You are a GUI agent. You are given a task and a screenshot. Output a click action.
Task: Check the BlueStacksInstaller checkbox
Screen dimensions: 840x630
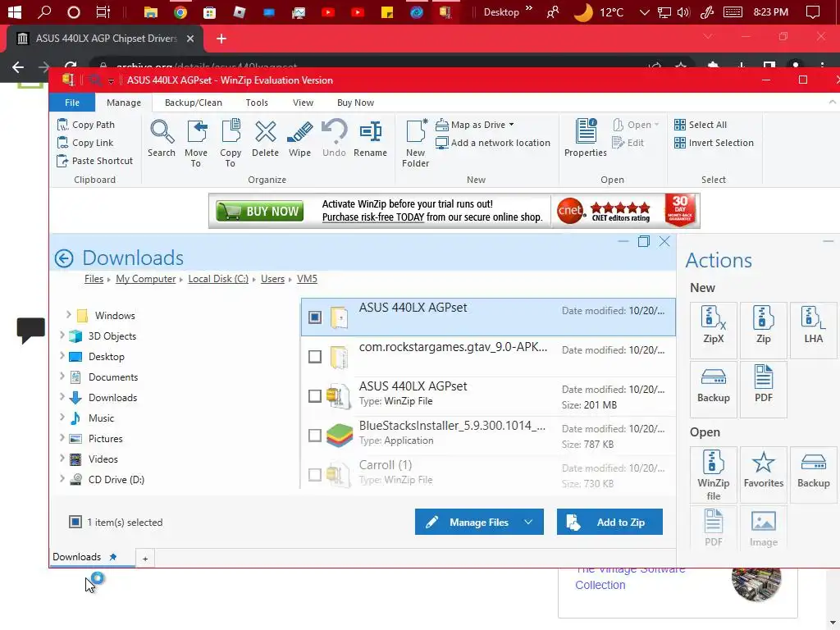(x=315, y=436)
